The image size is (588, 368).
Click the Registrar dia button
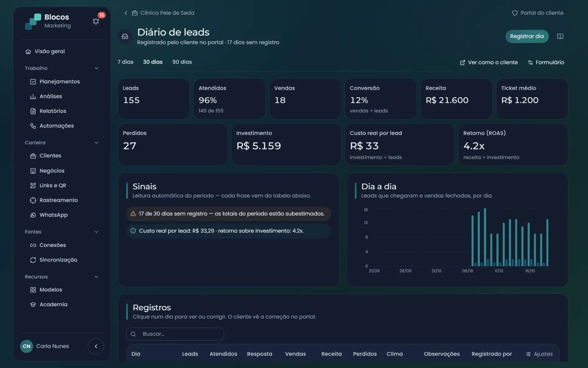[527, 36]
